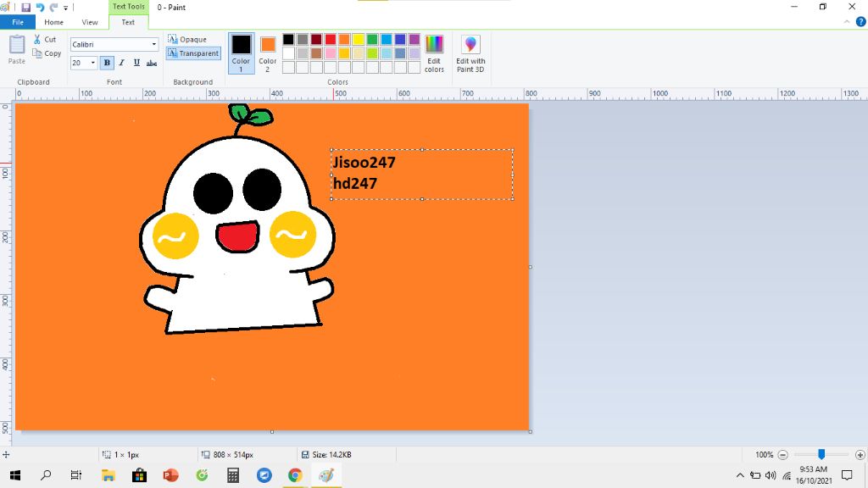The height and width of the screenshot is (488, 868).
Task: Zoom out with the minus button
Action: pos(782,455)
